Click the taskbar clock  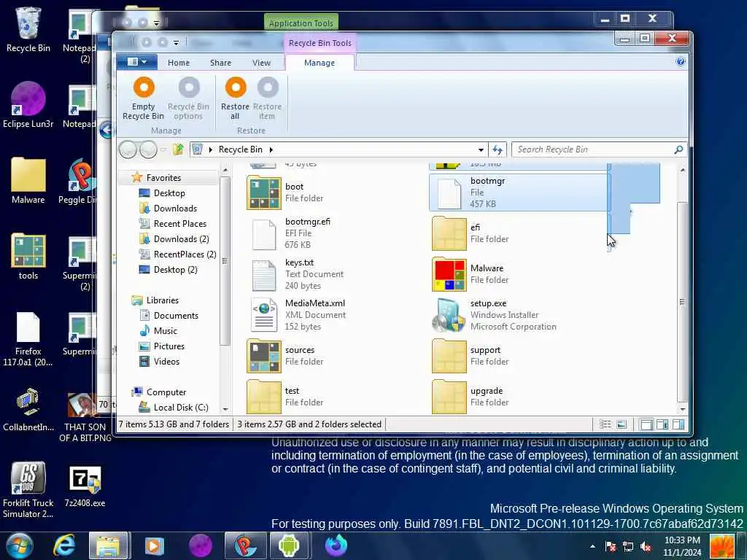pos(682,546)
